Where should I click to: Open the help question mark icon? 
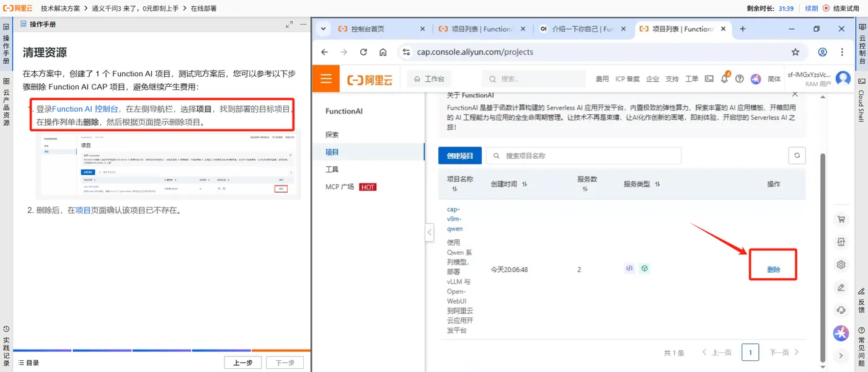(x=739, y=79)
